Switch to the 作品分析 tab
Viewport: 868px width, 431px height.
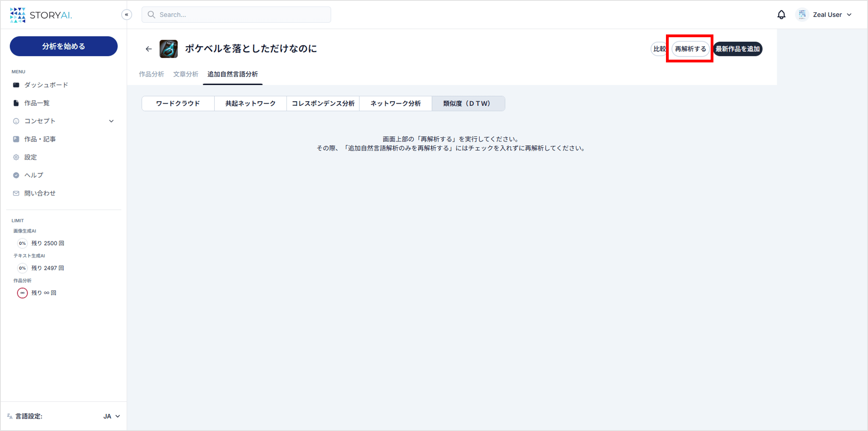[151, 74]
